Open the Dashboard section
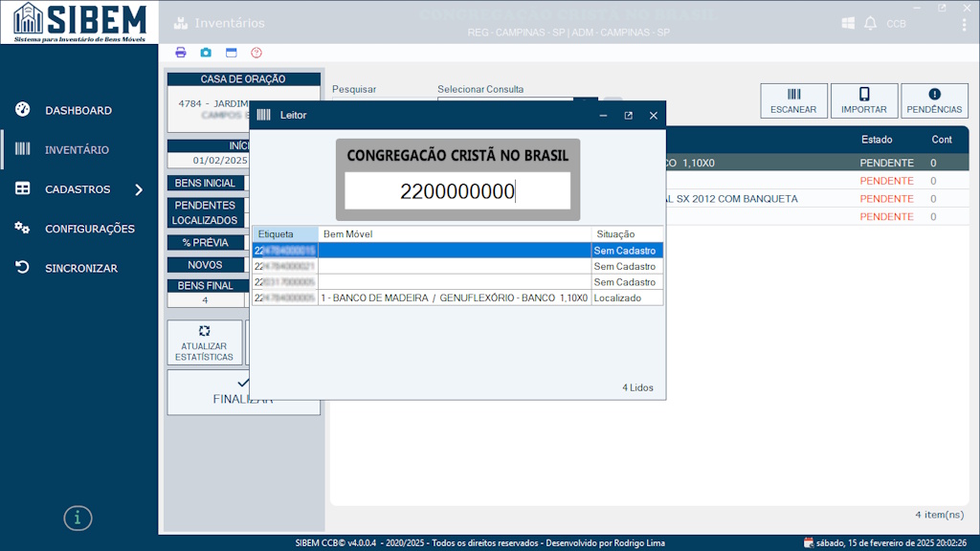 point(78,110)
